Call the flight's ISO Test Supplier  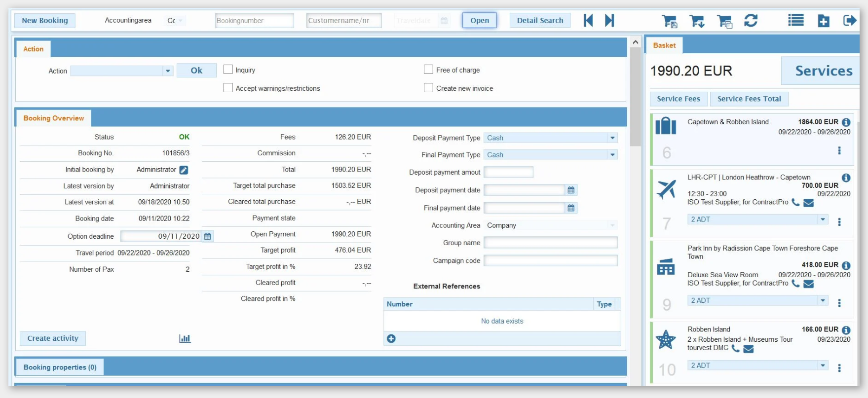pyautogui.click(x=795, y=202)
